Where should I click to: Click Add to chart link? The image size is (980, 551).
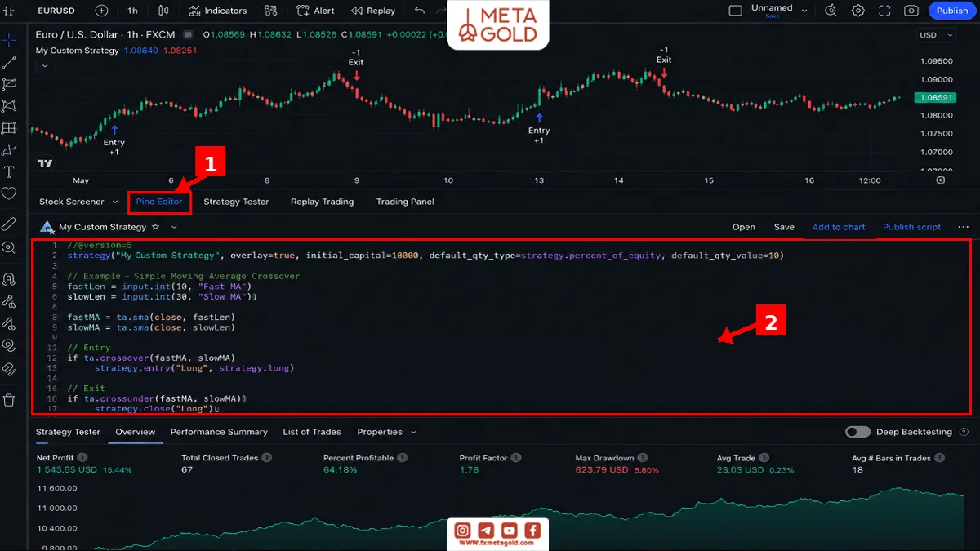coord(839,227)
